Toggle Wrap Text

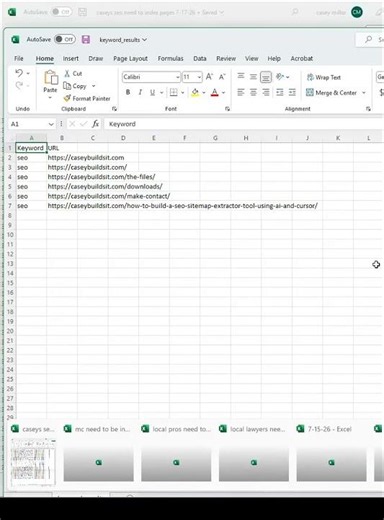click(x=324, y=77)
